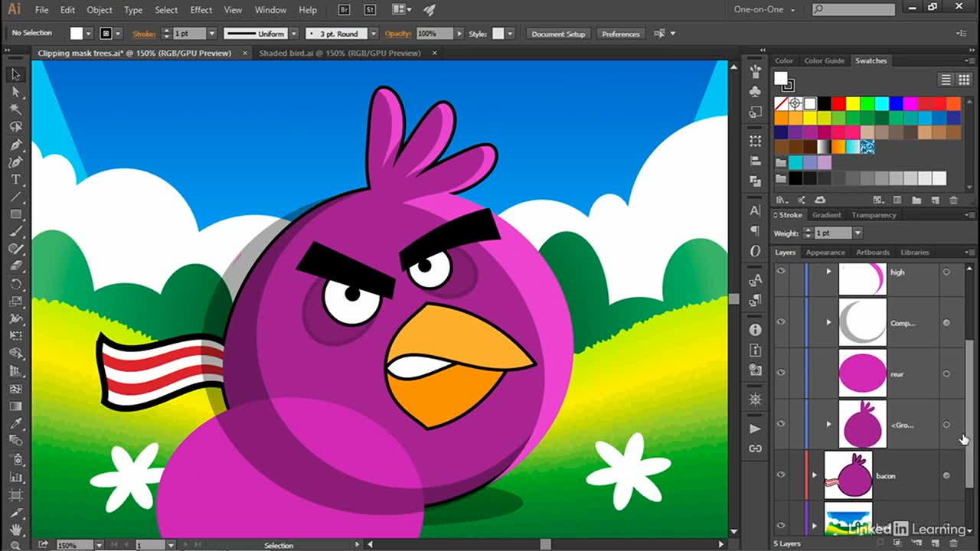Switch to the Appearance panel tab
This screenshot has width=980, height=551.
click(825, 252)
